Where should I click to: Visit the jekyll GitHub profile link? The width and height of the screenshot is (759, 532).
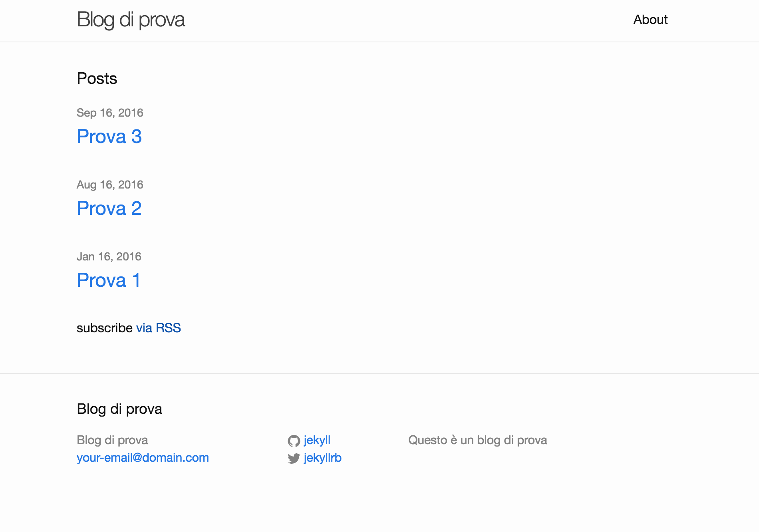click(x=317, y=440)
